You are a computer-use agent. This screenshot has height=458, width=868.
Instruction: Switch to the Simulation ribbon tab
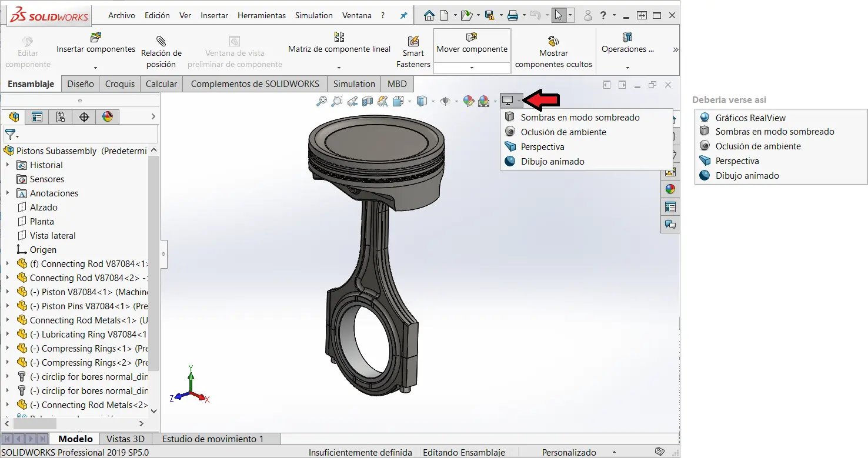click(353, 83)
